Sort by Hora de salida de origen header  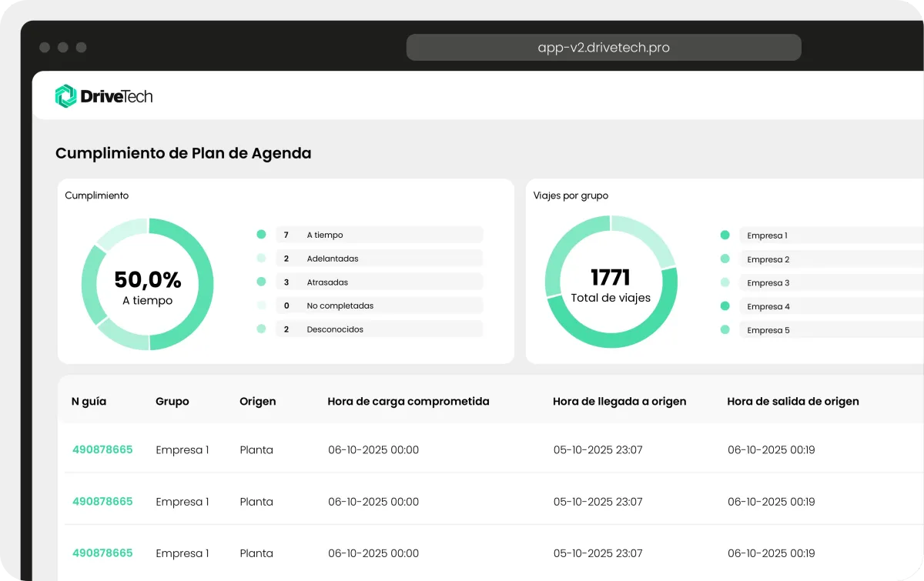[793, 401]
